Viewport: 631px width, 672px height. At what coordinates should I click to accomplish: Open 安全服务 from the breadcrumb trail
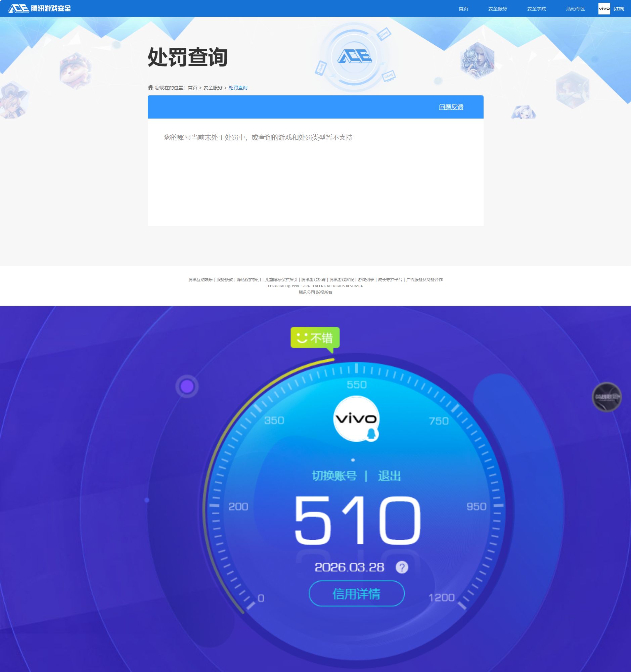(x=213, y=87)
